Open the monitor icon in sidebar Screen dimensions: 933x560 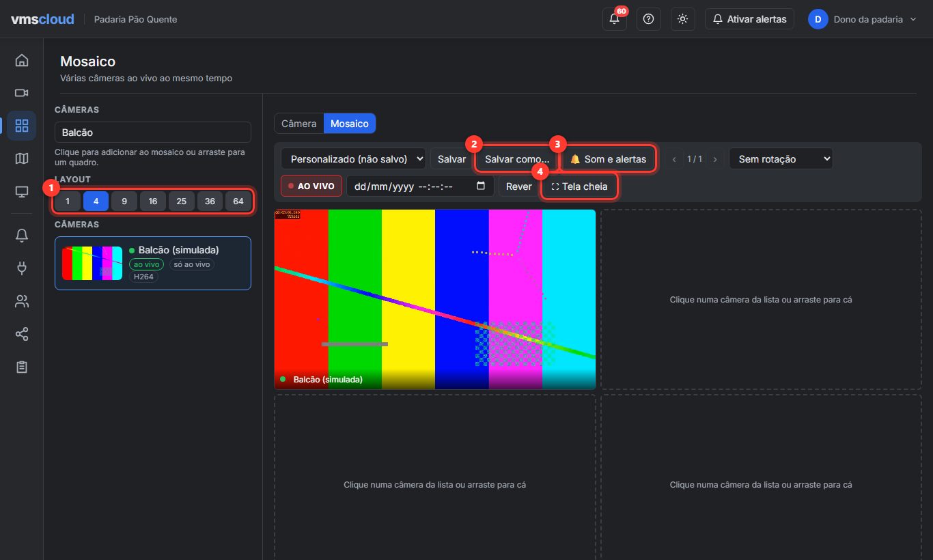click(x=22, y=192)
